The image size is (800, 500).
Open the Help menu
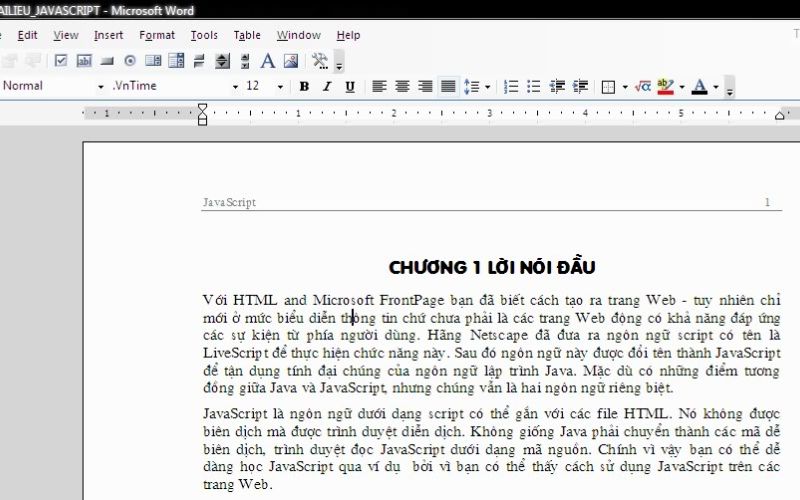[348, 35]
